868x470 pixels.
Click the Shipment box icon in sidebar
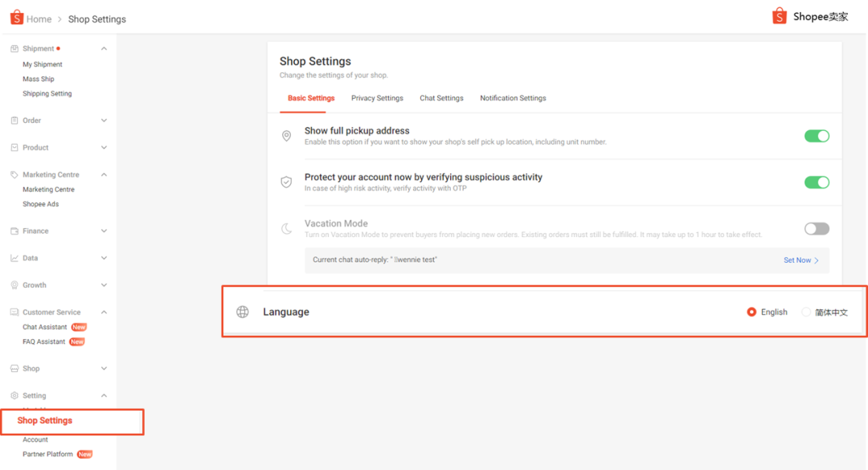tap(14, 49)
